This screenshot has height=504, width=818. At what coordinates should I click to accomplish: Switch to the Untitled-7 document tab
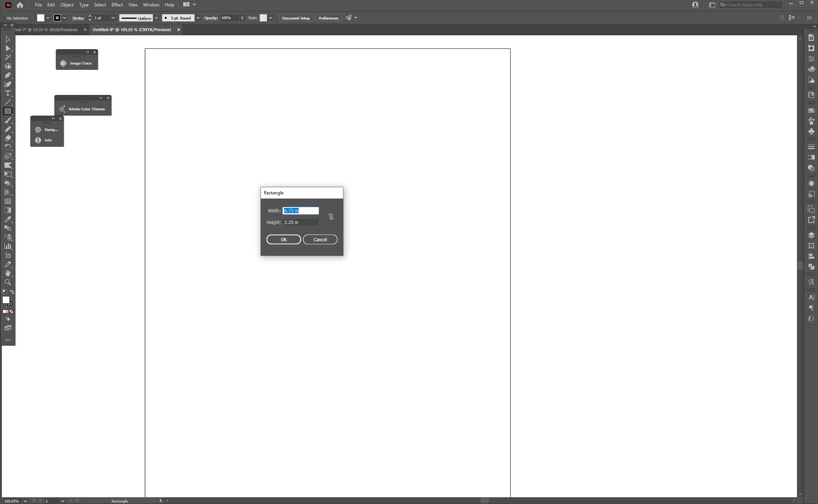[x=47, y=30]
